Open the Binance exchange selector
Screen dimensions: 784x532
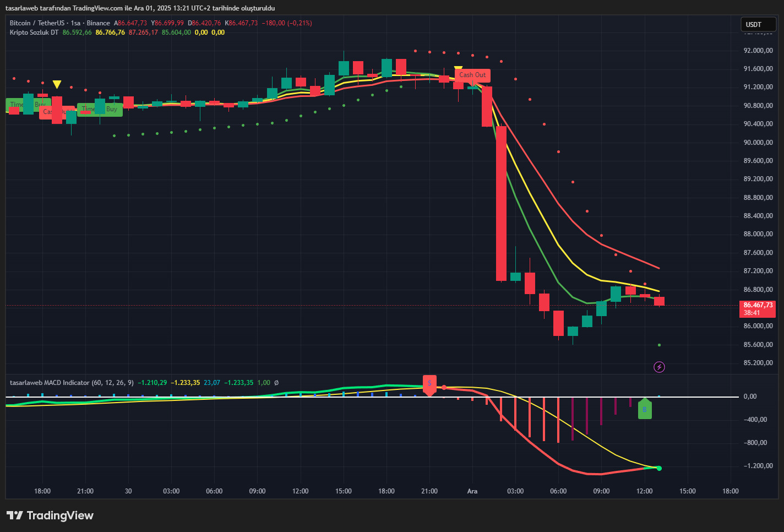pos(99,23)
